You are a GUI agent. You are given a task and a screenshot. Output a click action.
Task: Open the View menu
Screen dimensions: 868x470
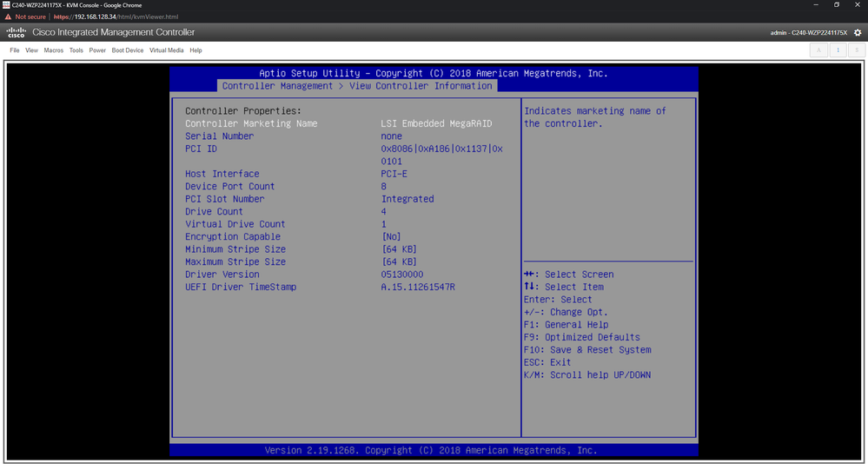click(31, 50)
